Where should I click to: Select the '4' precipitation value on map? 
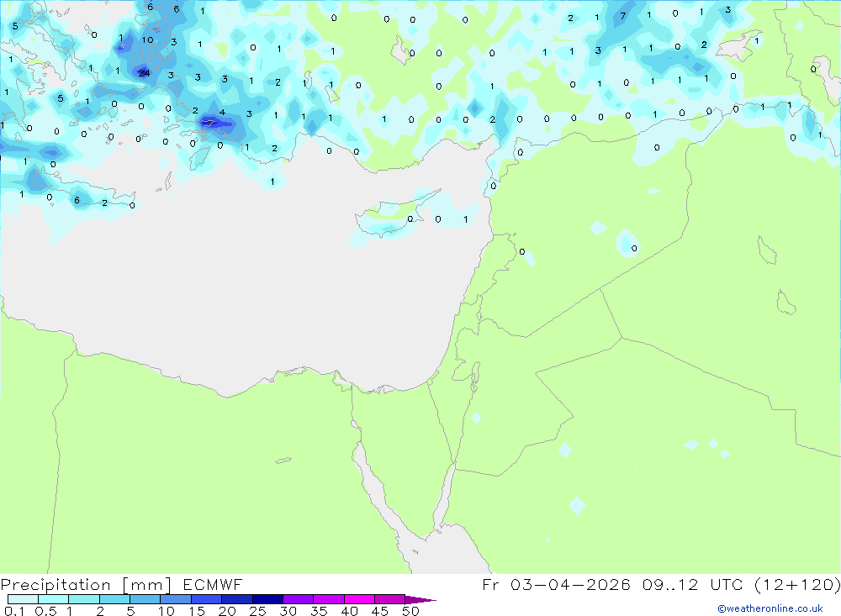point(222,112)
